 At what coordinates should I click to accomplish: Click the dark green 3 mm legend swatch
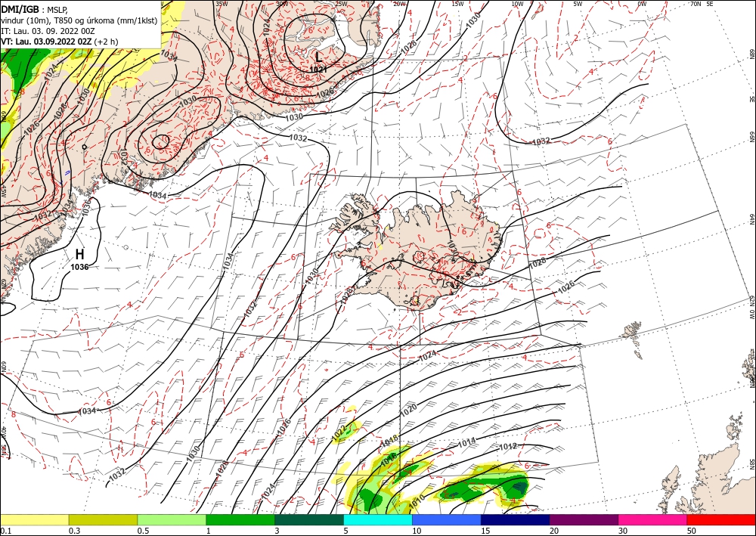309,519
